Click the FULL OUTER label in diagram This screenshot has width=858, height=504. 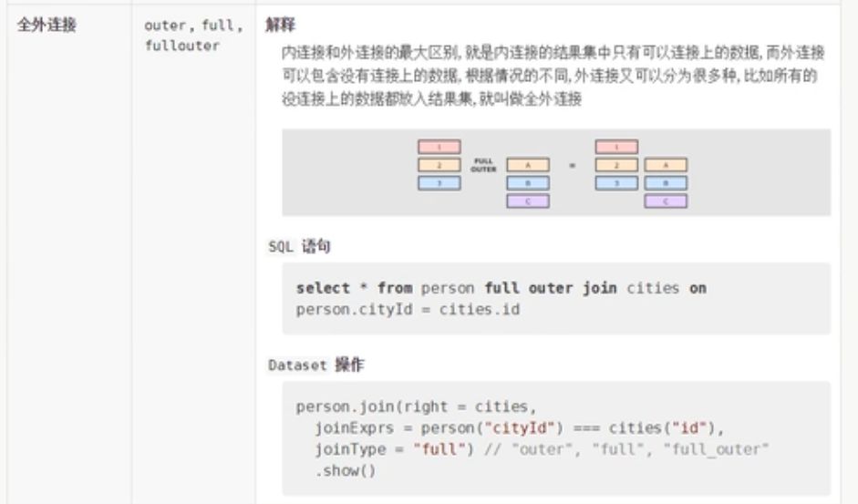[x=483, y=165]
